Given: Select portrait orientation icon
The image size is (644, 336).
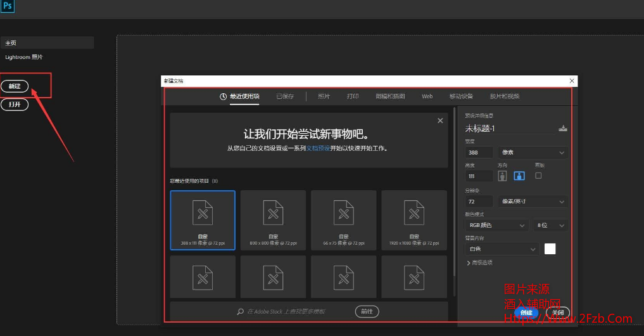Looking at the screenshot, I should [503, 176].
